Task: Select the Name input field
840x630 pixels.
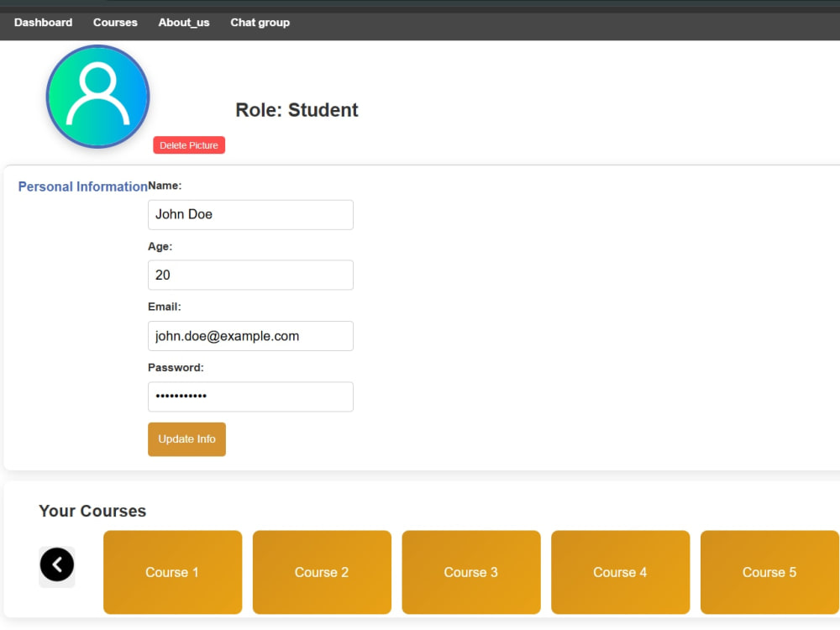Action: [x=250, y=215]
